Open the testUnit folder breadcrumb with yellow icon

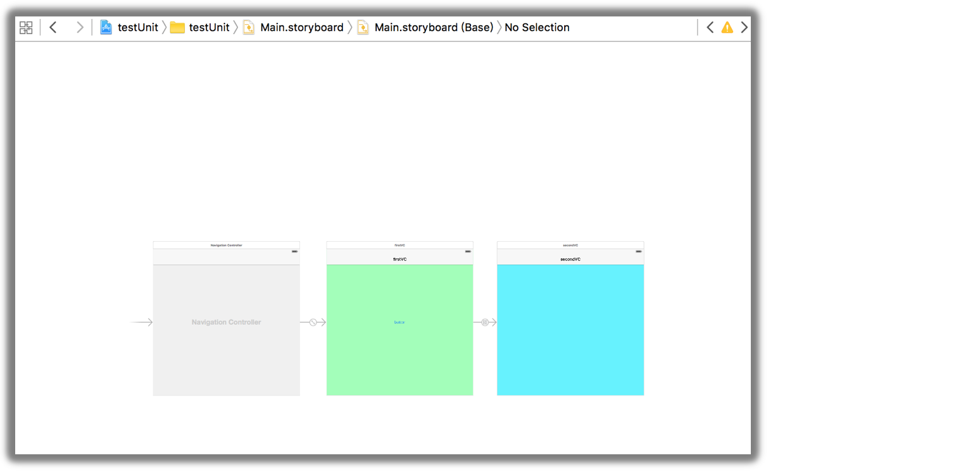[200, 27]
